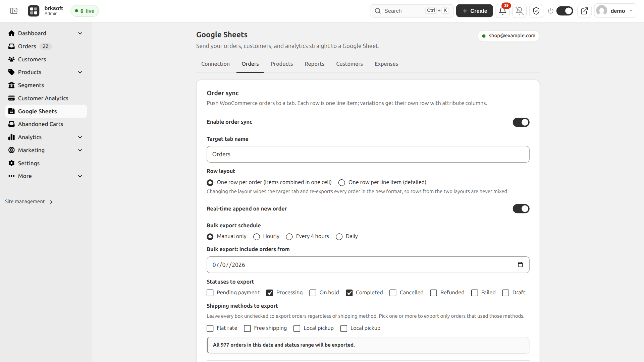Switch to the Customers tab
This screenshot has width=644, height=362.
[x=349, y=64]
